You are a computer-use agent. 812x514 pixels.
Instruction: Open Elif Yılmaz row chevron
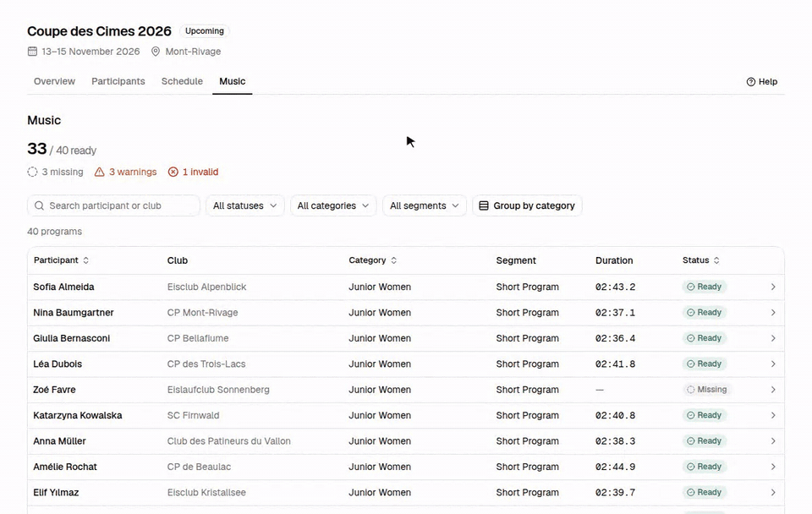click(773, 492)
